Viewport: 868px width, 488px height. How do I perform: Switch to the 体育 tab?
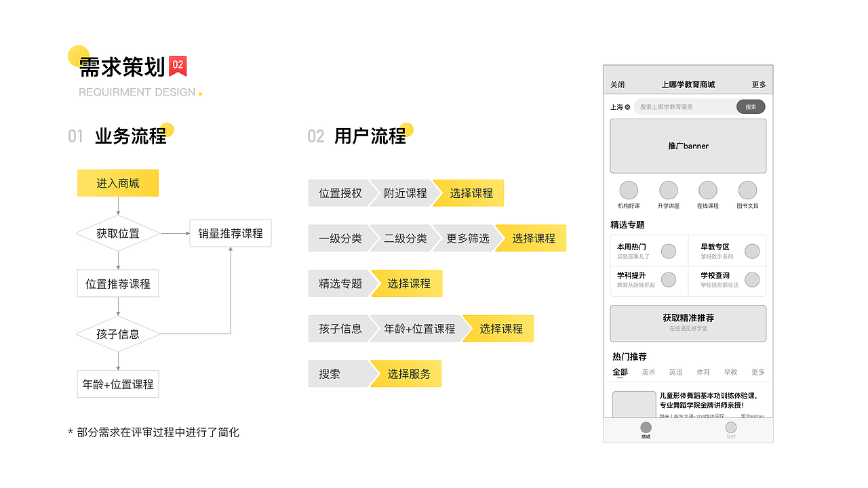(x=703, y=372)
